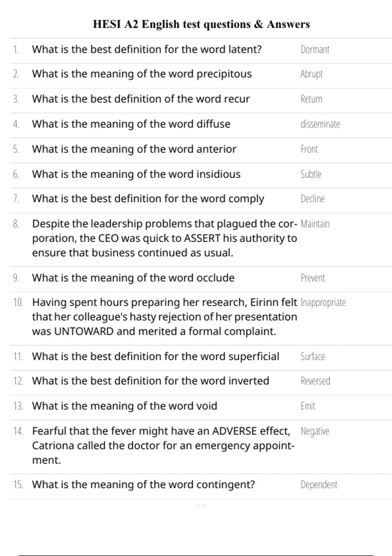
Task: Click the word UNTOWARD in question 10
Action: click(84, 331)
